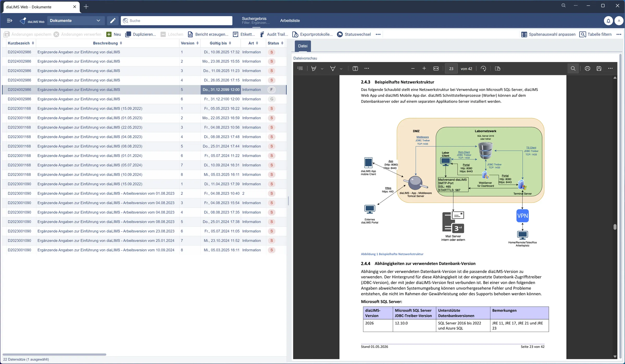Toggle PDF table of contents sidebar
The image size is (625, 364).
pyautogui.click(x=300, y=68)
